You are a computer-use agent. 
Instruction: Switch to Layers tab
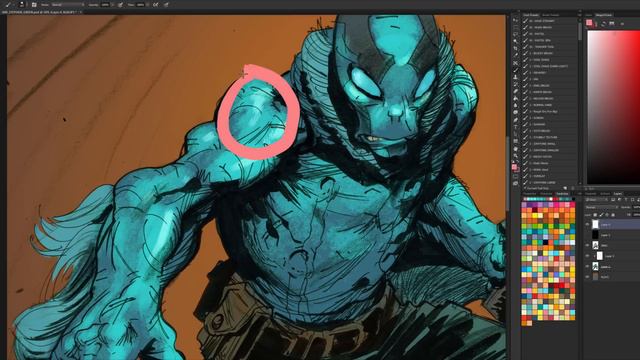[618, 193]
